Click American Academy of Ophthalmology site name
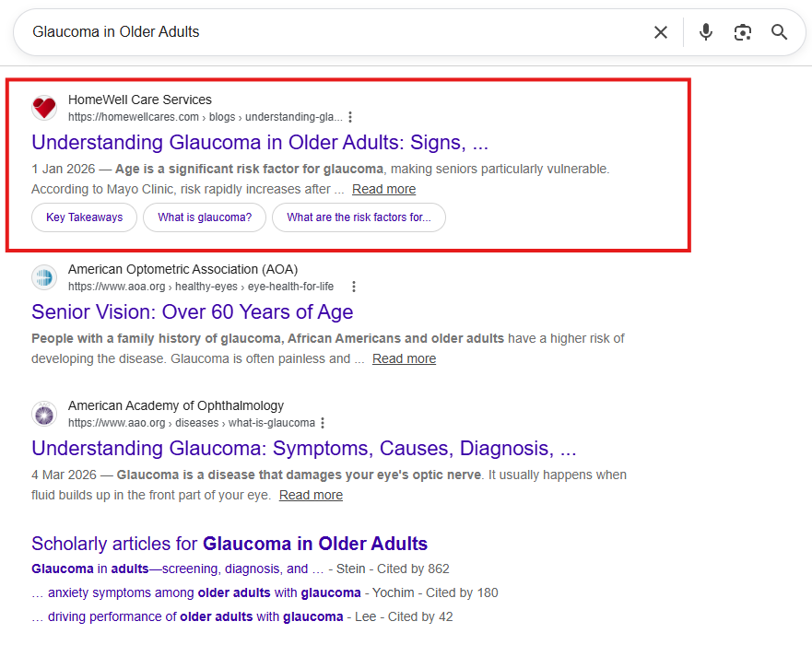 pyautogui.click(x=176, y=405)
